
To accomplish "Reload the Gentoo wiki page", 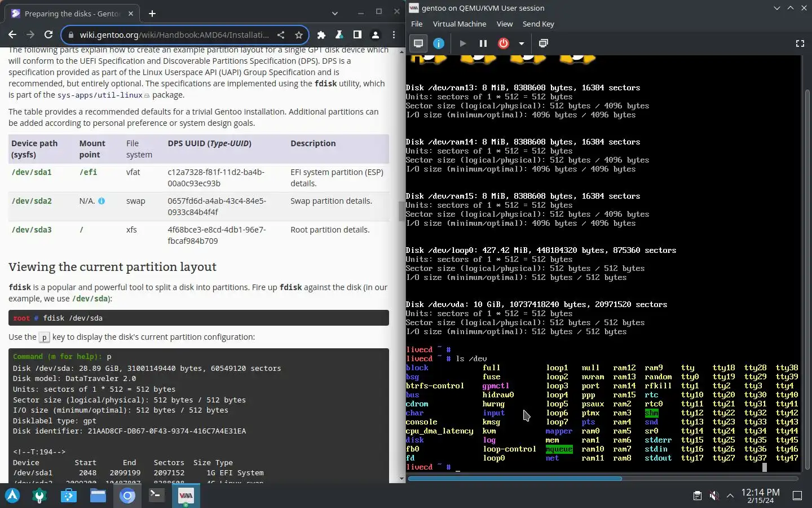I will click(x=48, y=35).
